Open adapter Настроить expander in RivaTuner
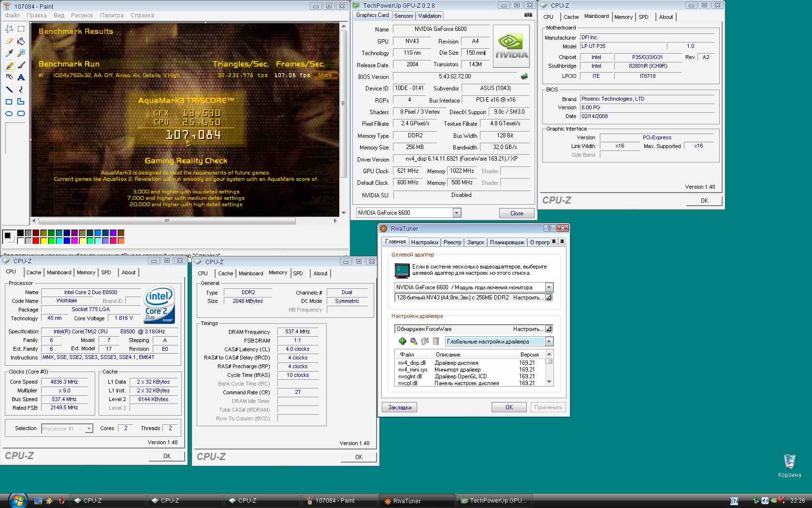This screenshot has width=812, height=508. click(x=549, y=298)
